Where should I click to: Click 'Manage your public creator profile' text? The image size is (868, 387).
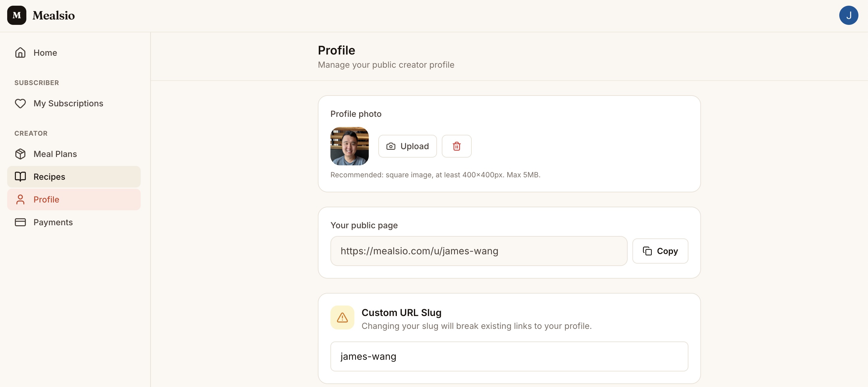(386, 65)
